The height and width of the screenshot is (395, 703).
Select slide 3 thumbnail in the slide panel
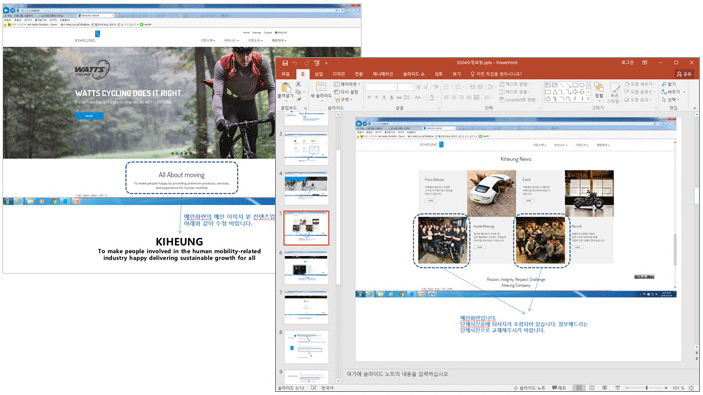coord(306,148)
